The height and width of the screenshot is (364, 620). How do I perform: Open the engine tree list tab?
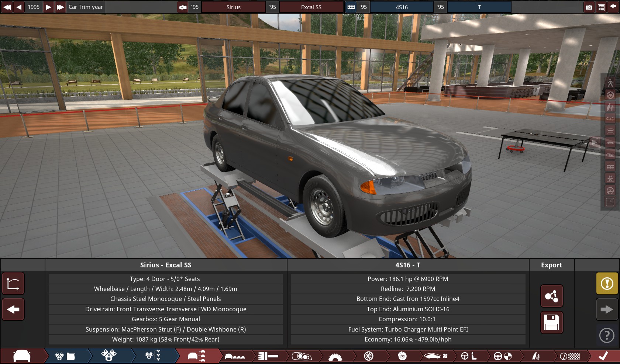[152, 356]
